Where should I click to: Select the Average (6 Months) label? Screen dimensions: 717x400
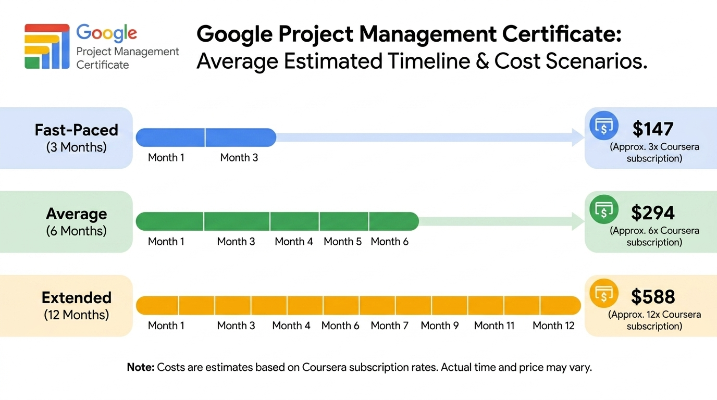(76, 222)
